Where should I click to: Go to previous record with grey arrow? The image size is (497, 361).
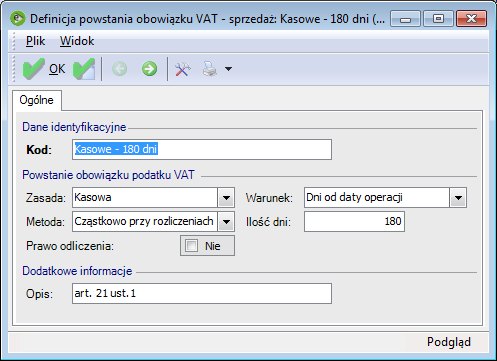pos(120,69)
